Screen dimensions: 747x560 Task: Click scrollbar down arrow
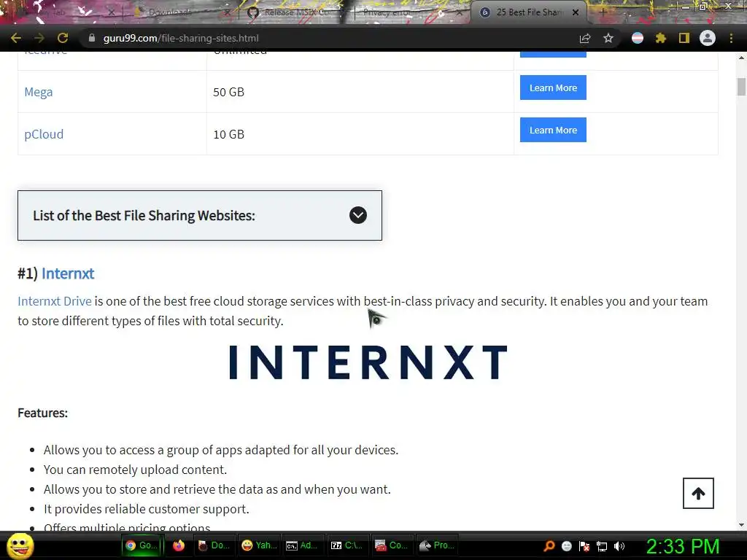(741, 525)
